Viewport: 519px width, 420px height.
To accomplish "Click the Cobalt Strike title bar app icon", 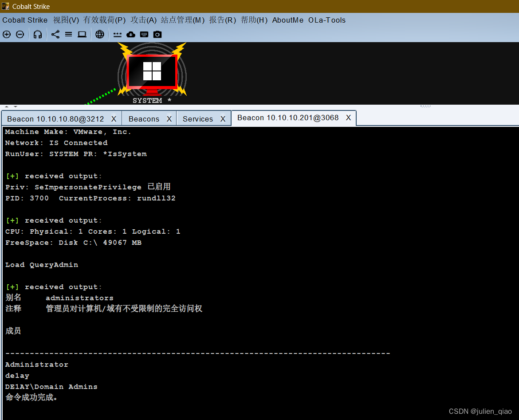I will coord(6,6).
